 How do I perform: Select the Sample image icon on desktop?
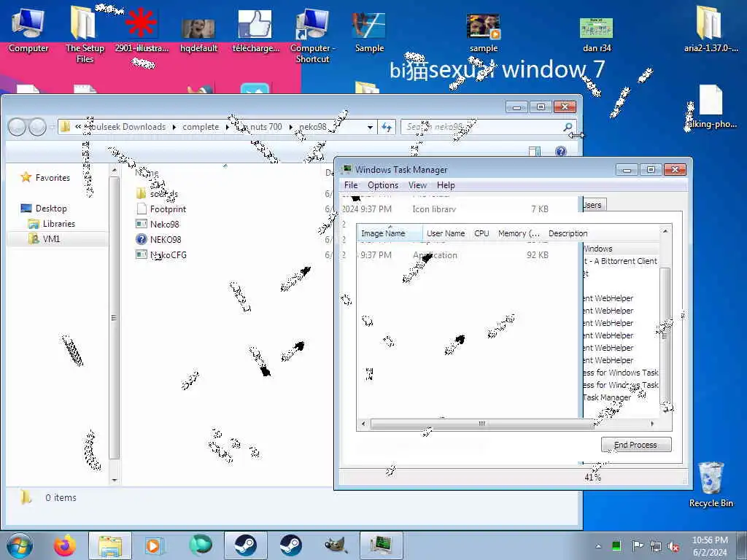click(x=369, y=31)
